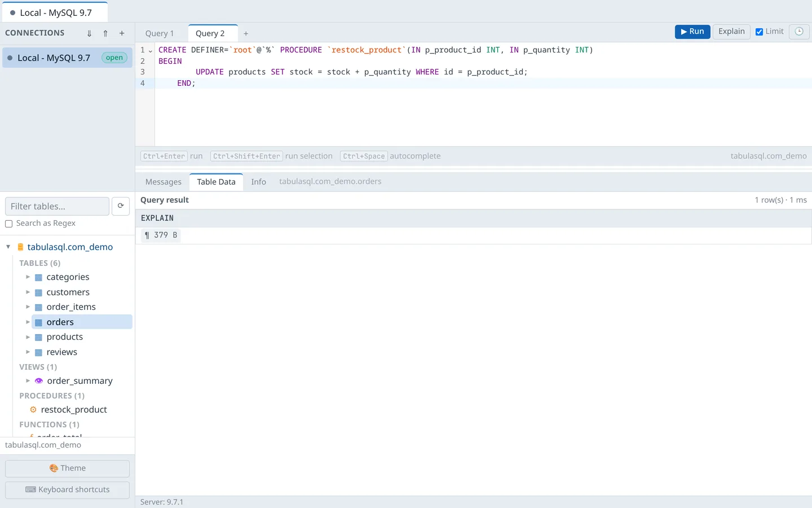This screenshot has height=508, width=812.
Task: Click the TABLES (6) section header
Action: 40,263
